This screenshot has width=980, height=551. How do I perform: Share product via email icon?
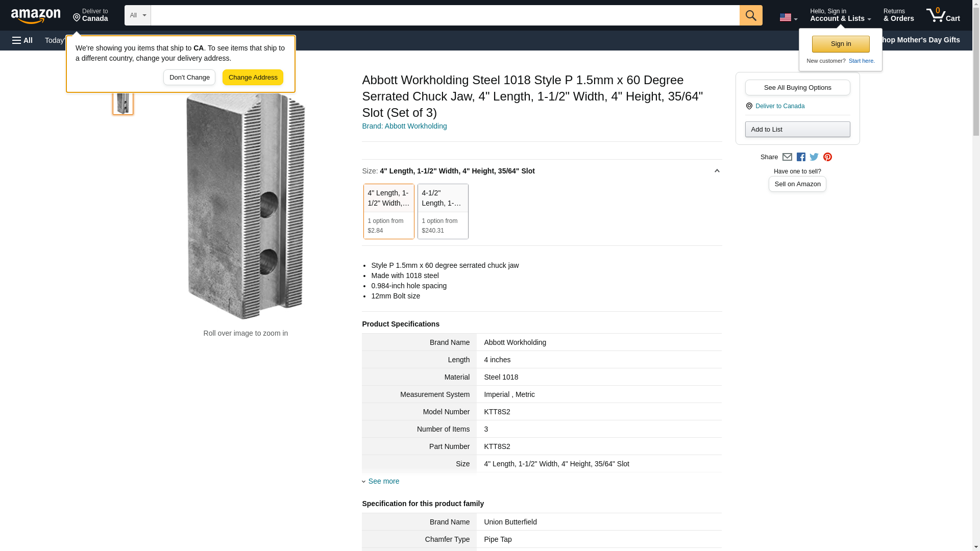pos(787,157)
